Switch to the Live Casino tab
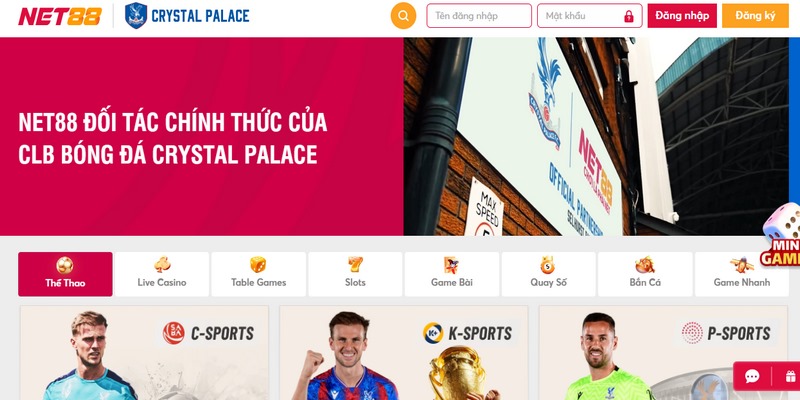The width and height of the screenshot is (800, 400). pos(162,274)
